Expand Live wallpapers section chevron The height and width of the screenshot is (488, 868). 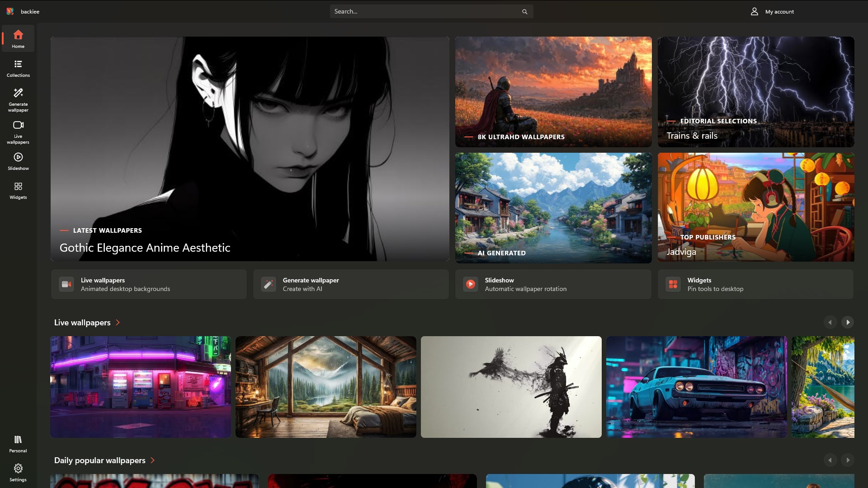[118, 323]
